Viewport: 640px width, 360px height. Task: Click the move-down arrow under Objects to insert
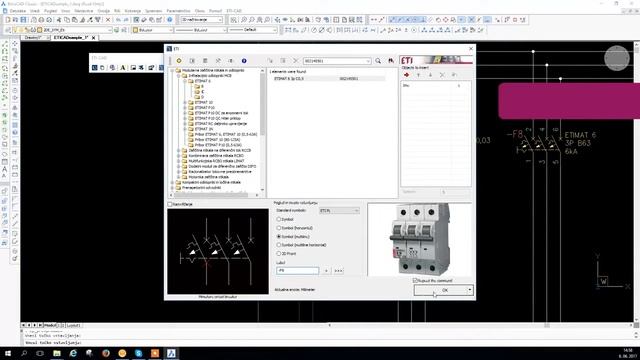tap(430, 75)
